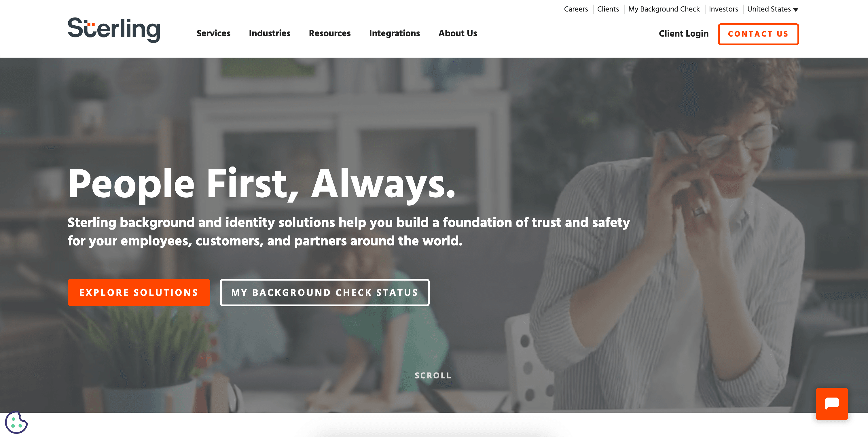The image size is (868, 437).
Task: Click the Contact Us button
Action: 758,34
